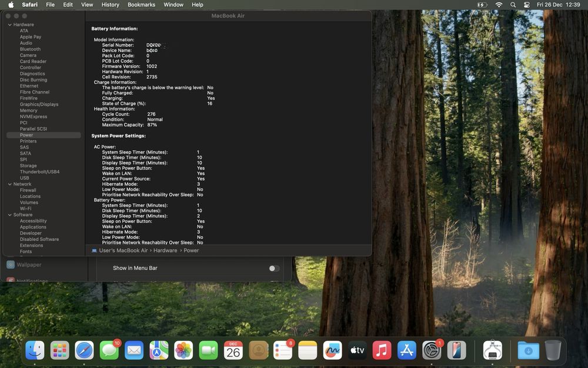Open the Photos app in Dock
Image resolution: width=588 pixels, height=368 pixels.
point(183,350)
